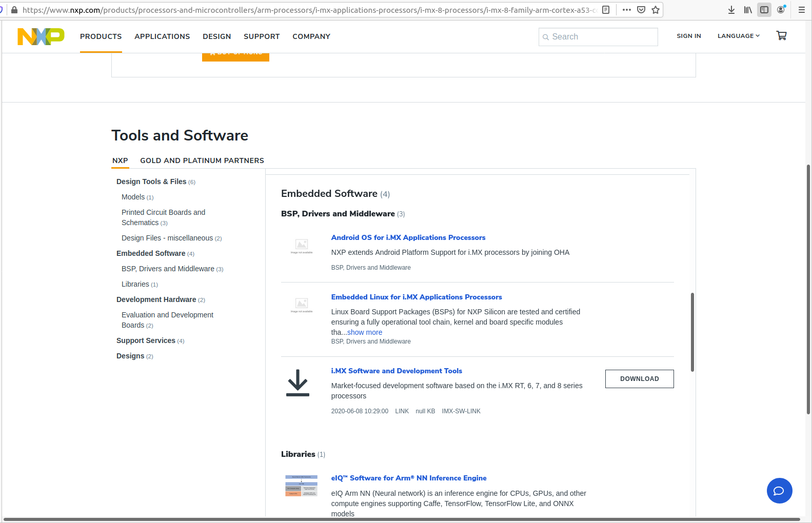Open Embedded Linux for i.MX Applications Processors
The image size is (812, 523).
[x=417, y=297]
